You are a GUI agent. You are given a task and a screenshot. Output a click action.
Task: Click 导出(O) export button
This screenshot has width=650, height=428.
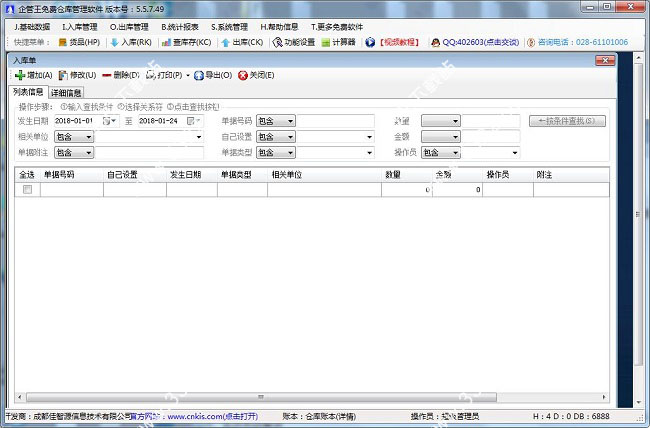[x=213, y=76]
